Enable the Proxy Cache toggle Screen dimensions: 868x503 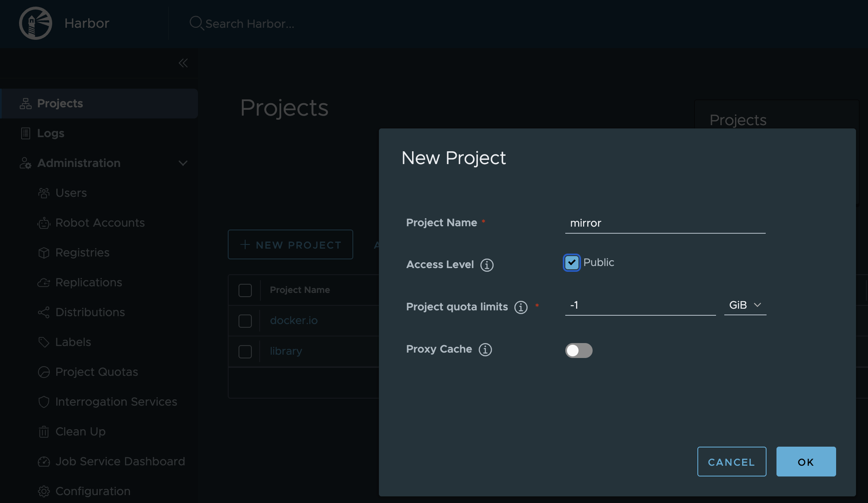(579, 351)
